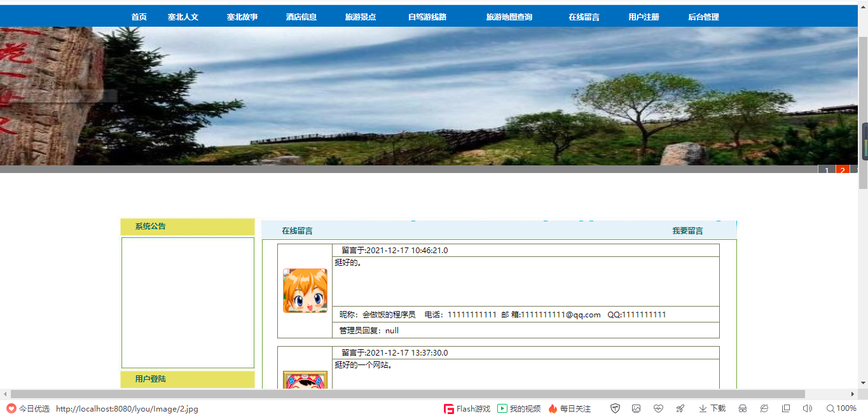868x416 pixels.
Task: Click the status bar URL localhost:8080/lyou/Image/2.jpg
Action: (x=127, y=409)
